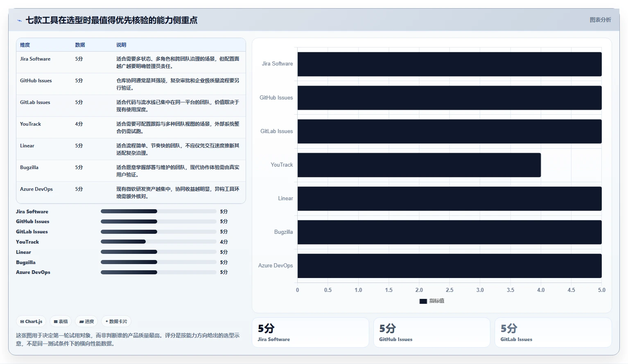The image size is (628, 364).
Task: Click the GitHub Issues table row name
Action: coord(36,81)
